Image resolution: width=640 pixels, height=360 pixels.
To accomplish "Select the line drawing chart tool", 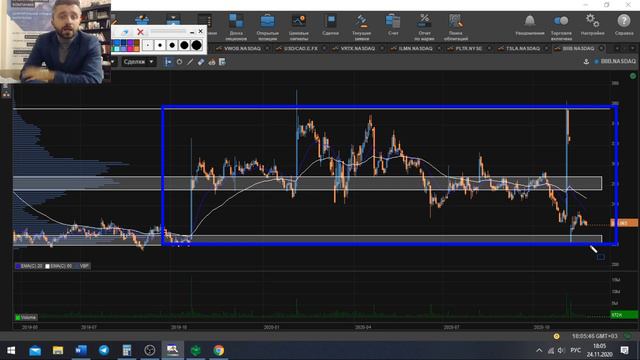I will click(x=190, y=62).
